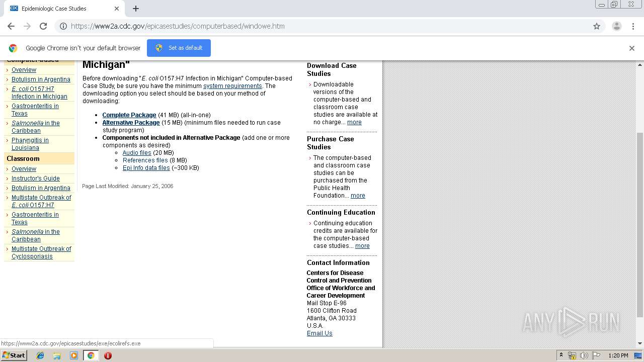
Task: Open Classroom Botulism in Argentina link
Action: point(41,188)
